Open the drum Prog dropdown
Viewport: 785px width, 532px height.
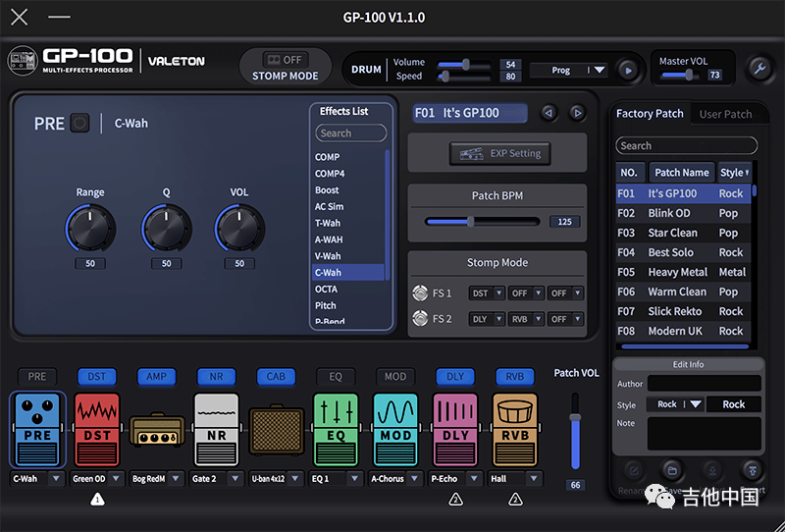click(x=569, y=70)
